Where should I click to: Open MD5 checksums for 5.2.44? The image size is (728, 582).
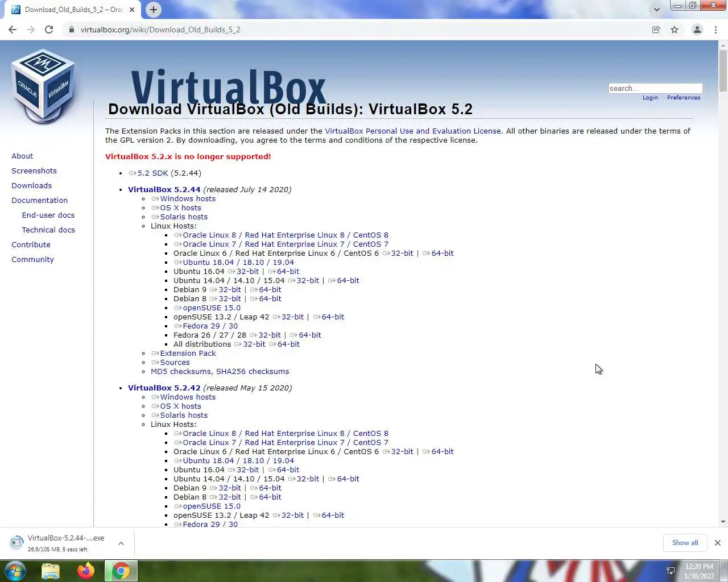pos(181,372)
